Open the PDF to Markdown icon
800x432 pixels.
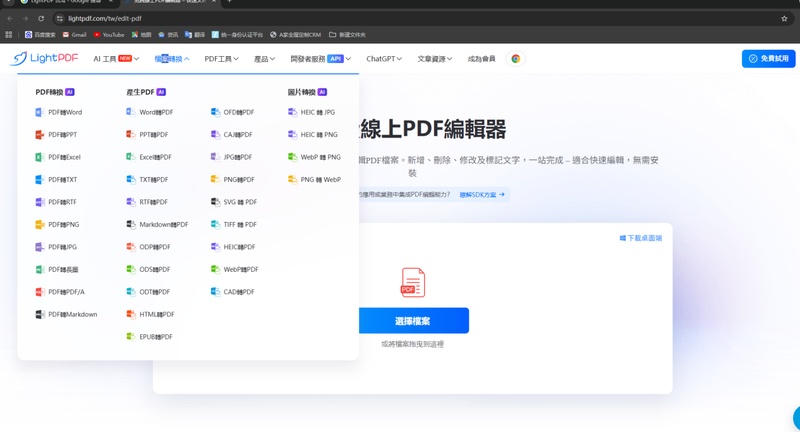coord(39,314)
